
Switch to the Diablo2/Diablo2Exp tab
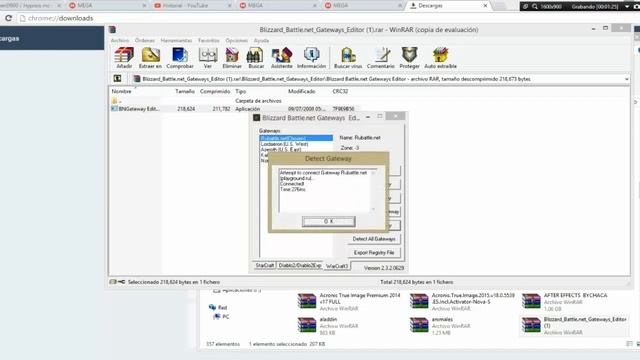tap(300, 266)
